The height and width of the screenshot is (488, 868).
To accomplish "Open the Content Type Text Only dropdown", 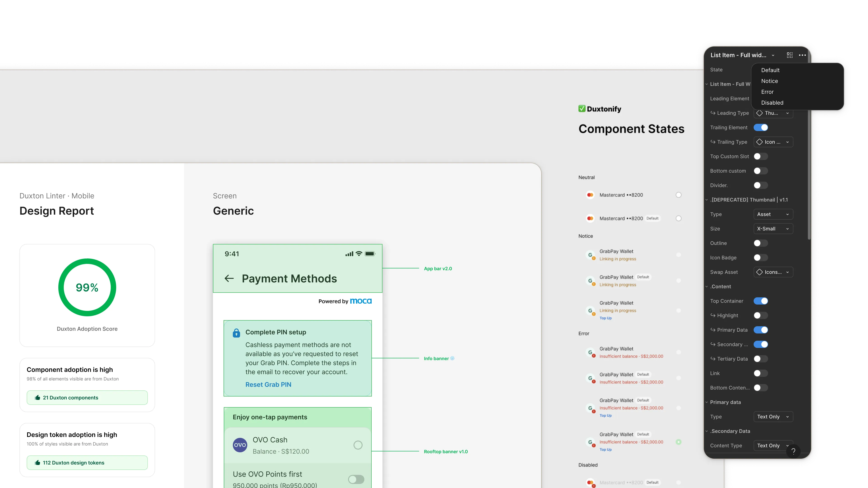I will 773,446.
